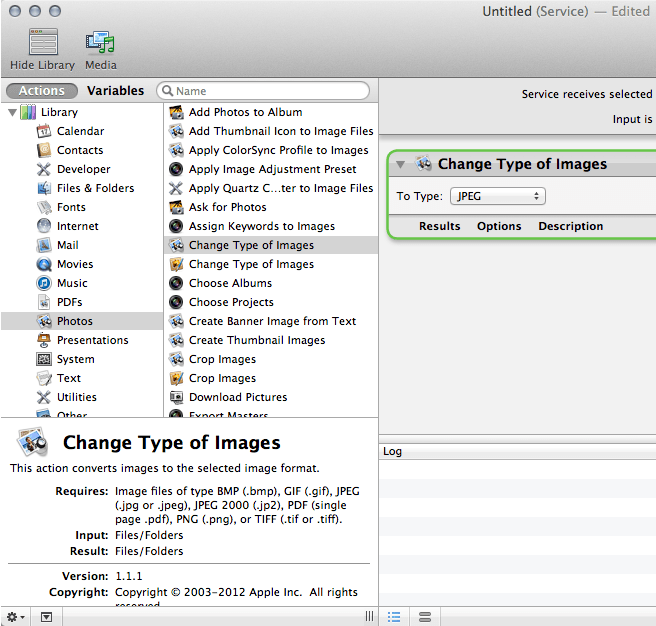Select the Music category icon
This screenshot has height=626, width=656.
[x=44, y=283]
